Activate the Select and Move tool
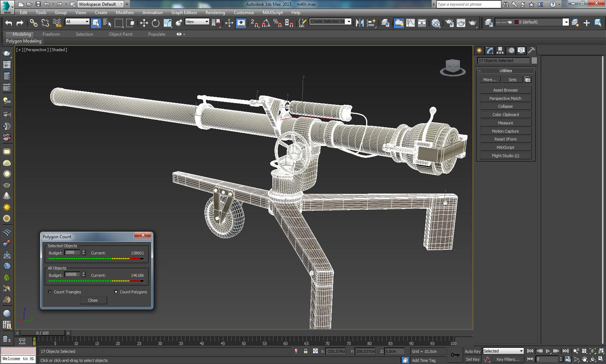Viewport: 606px width, 364px height. 144,23
